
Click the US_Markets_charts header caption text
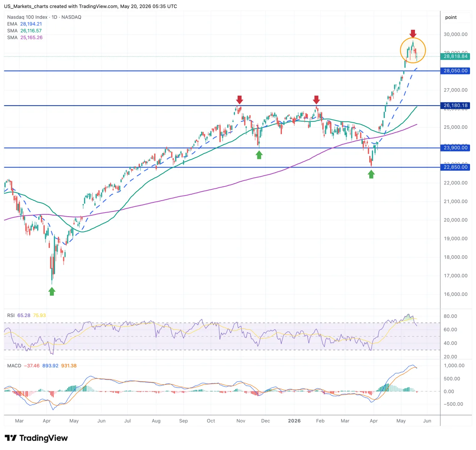click(x=90, y=6)
